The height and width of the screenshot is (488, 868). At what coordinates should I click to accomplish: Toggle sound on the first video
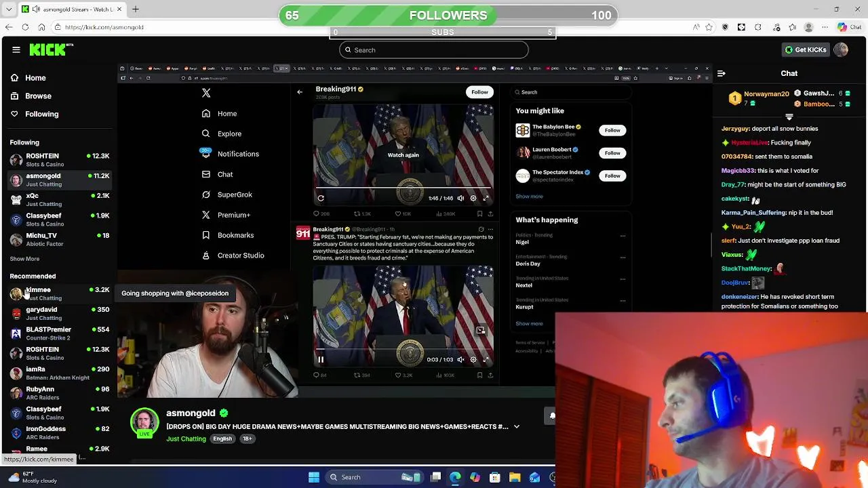coord(461,199)
